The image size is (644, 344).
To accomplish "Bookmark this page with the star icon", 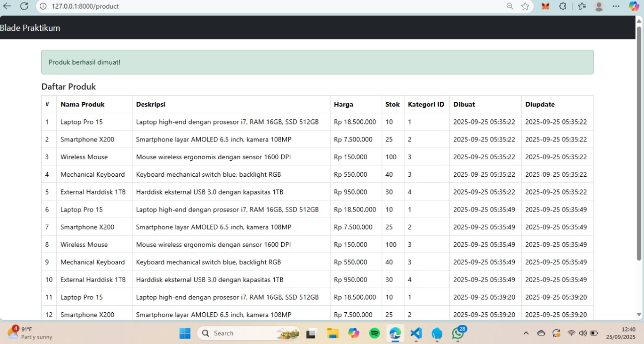I will coord(525,7).
